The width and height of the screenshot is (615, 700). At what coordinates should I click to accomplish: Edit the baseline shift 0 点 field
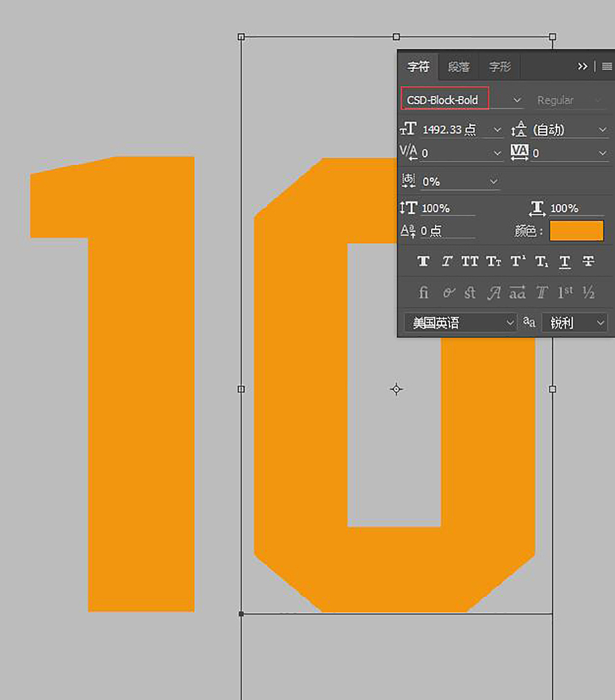coord(447,231)
